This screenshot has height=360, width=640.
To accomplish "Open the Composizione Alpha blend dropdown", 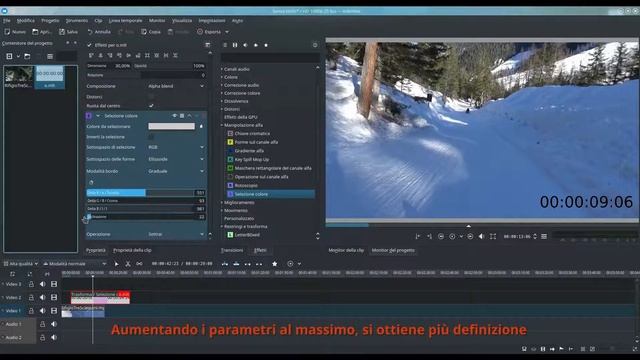I will click(x=176, y=86).
